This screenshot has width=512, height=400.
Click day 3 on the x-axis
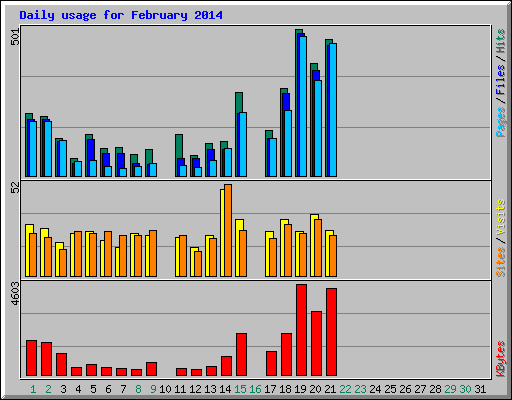[x=63, y=389]
